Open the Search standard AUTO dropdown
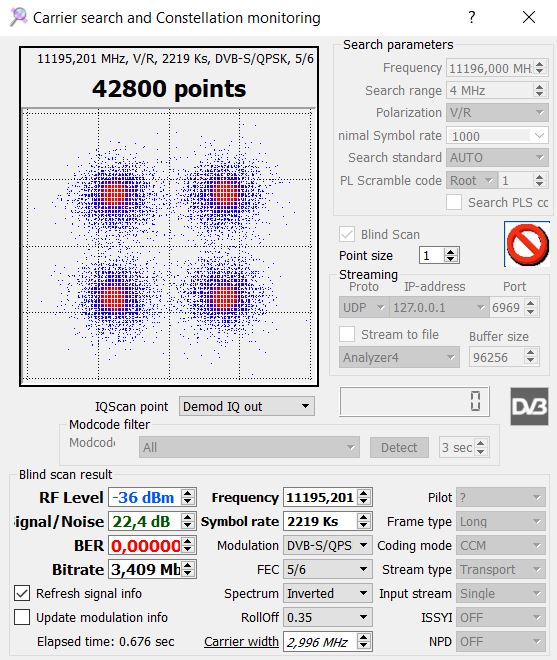This screenshot has width=557, height=660. click(x=497, y=157)
